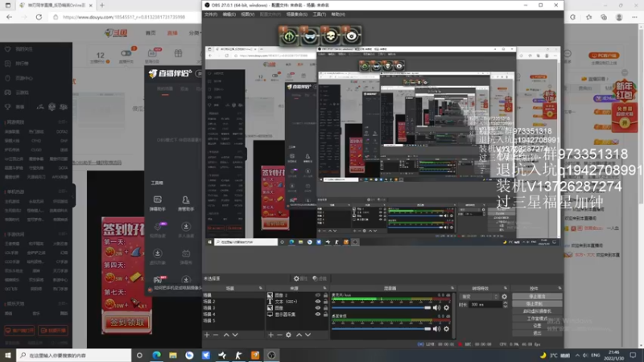Click the OBS icon in taskbar

(271, 355)
